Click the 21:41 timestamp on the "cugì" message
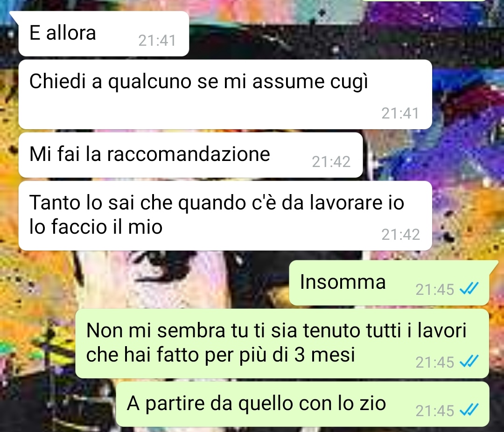504x432 pixels. click(400, 113)
